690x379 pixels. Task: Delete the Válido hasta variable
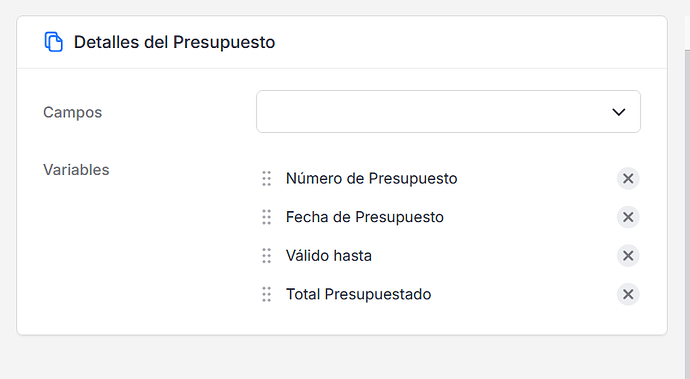(628, 256)
